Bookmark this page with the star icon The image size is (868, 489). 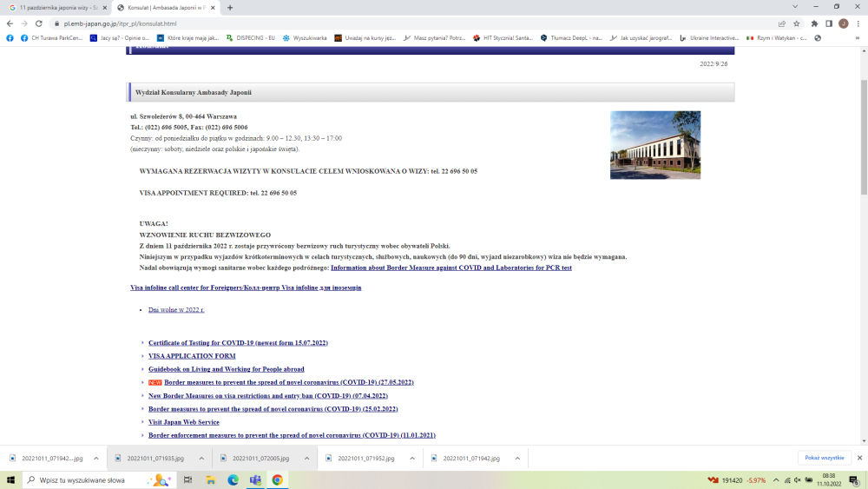[796, 23]
